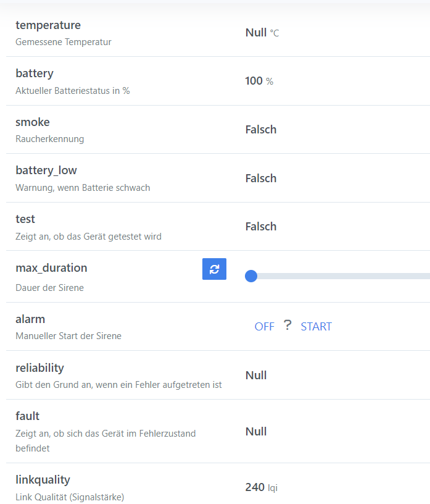Refresh the max_duration value with the blue sync icon
This screenshot has height=504, width=430.
coord(214,269)
